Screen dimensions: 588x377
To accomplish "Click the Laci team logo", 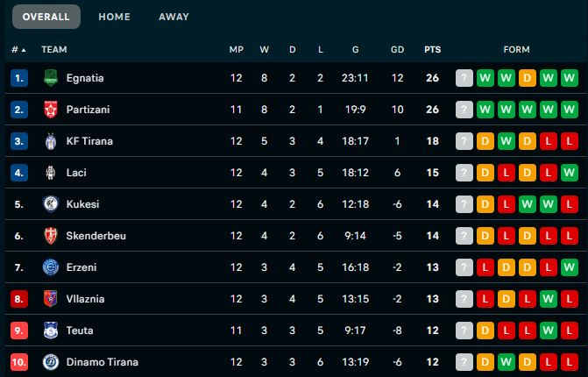I will (50, 173).
